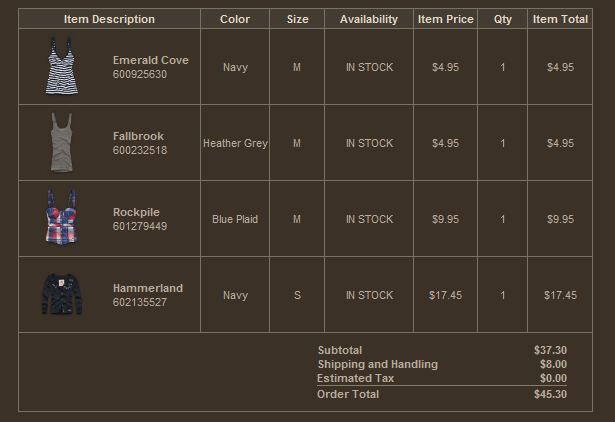Click the Order Total amount $45.30
615x422 pixels.
point(550,394)
